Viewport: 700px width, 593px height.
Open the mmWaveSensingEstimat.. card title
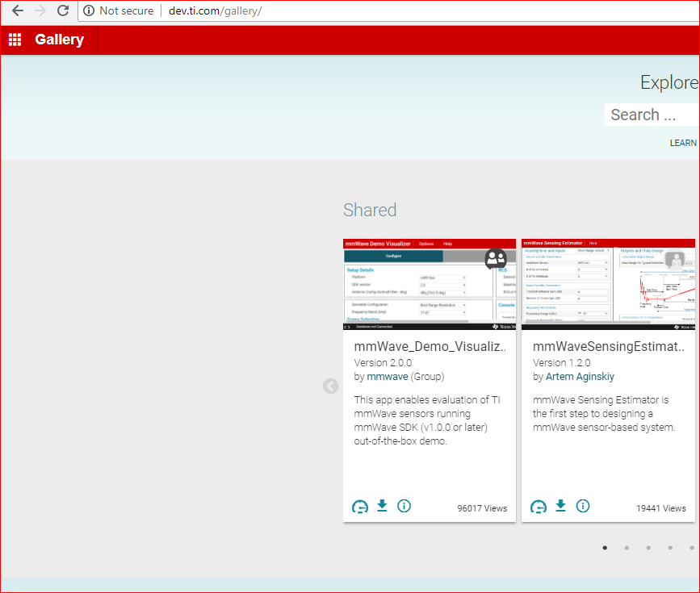tap(609, 346)
